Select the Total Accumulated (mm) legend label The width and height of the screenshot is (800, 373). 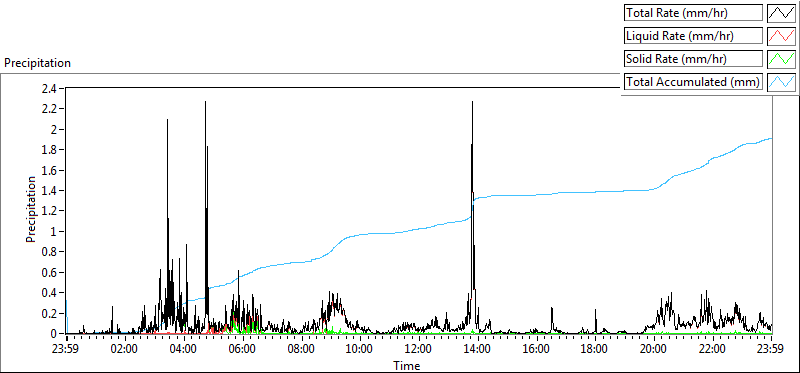693,82
